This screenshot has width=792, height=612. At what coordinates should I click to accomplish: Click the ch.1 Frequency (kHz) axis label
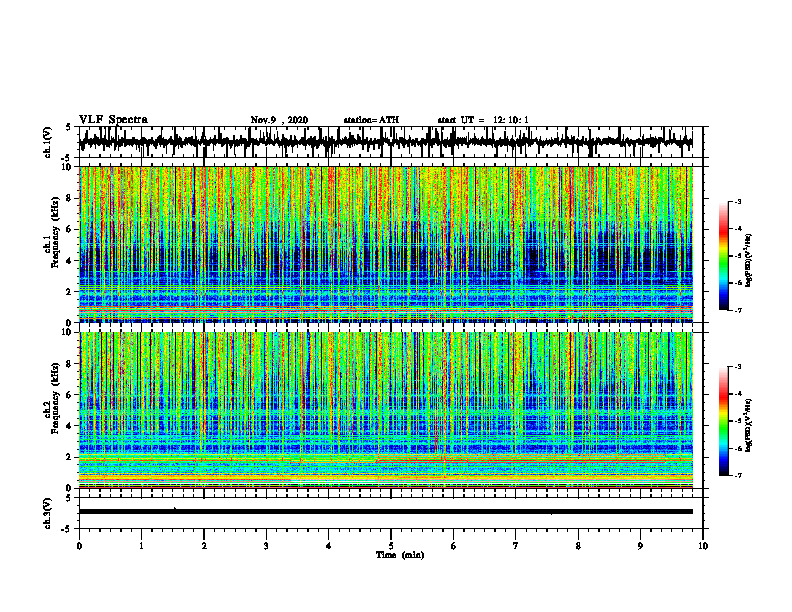(x=52, y=232)
